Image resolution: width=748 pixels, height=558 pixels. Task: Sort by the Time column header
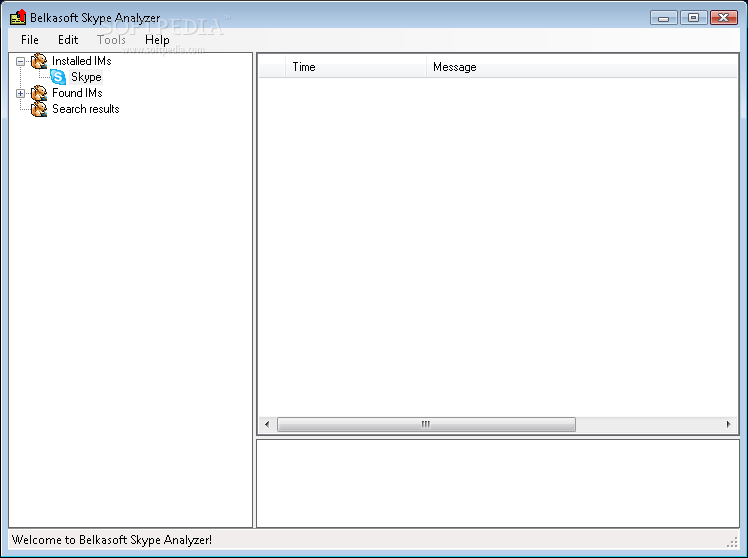coord(355,67)
